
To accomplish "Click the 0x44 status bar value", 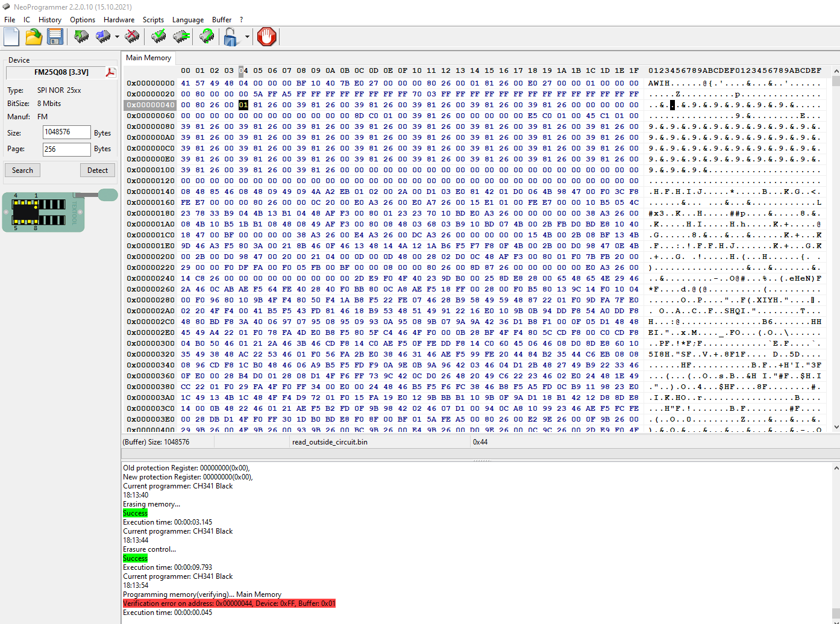I will click(480, 442).
